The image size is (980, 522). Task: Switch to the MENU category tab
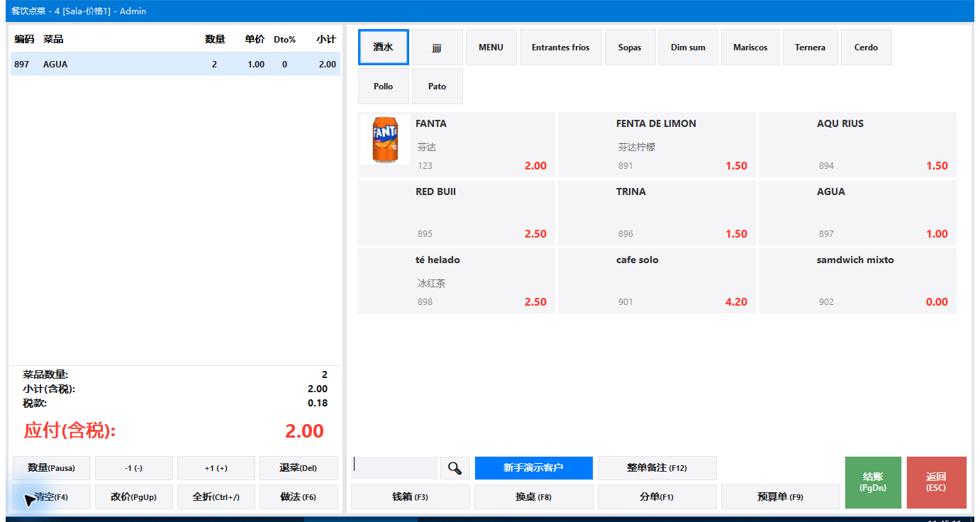tap(491, 48)
